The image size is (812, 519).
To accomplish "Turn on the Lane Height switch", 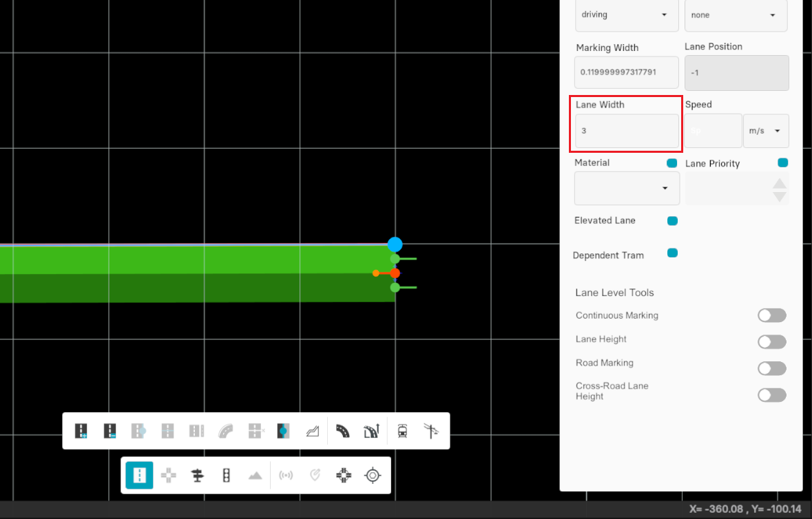I will tap(771, 342).
